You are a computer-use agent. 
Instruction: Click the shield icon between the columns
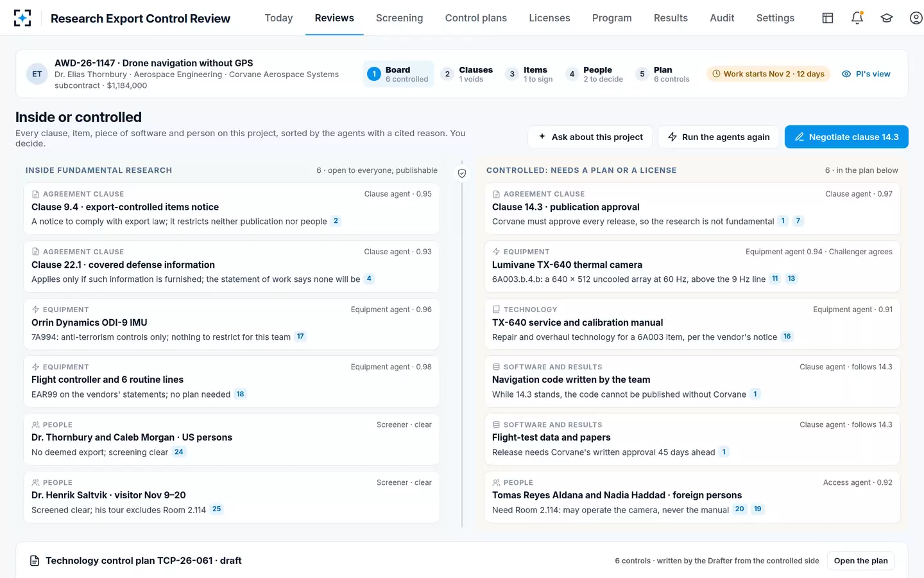click(x=462, y=173)
